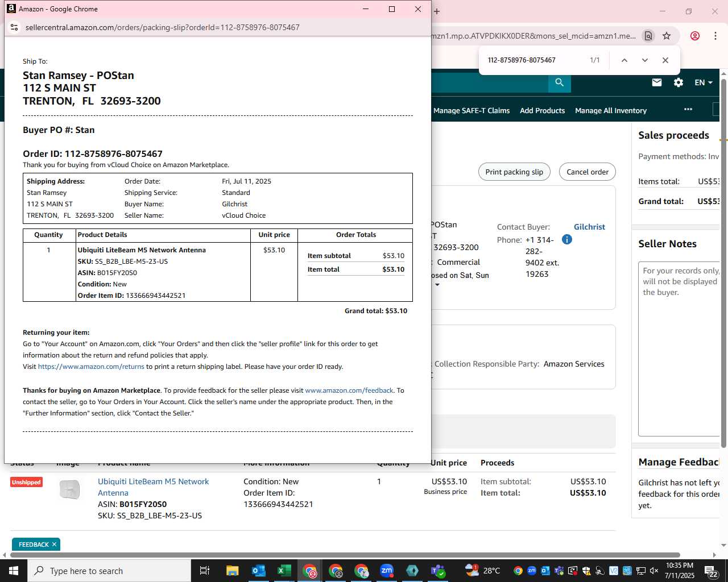The width and height of the screenshot is (728, 582).
Task: Click Grand total: $53.10 on packing slip
Action: pyautogui.click(x=376, y=311)
